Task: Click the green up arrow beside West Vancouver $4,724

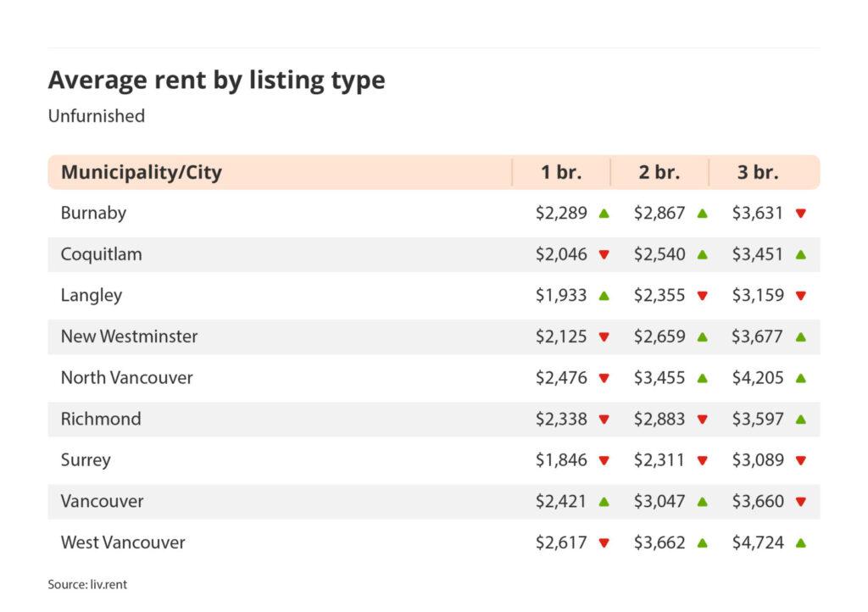Action: coord(800,542)
